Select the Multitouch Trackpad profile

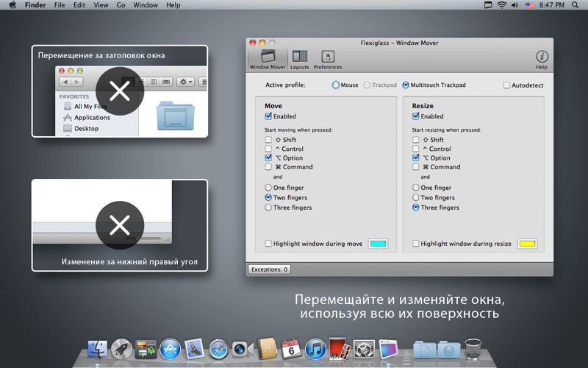point(406,85)
